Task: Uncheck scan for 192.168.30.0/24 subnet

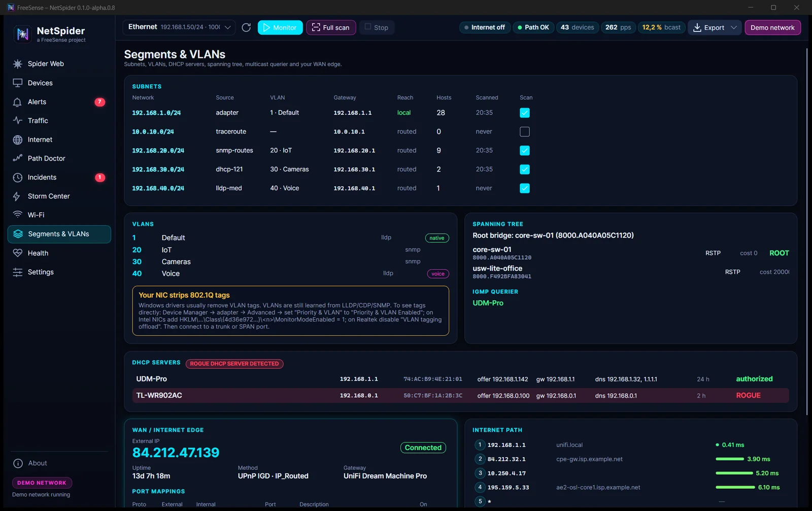Action: pos(525,169)
